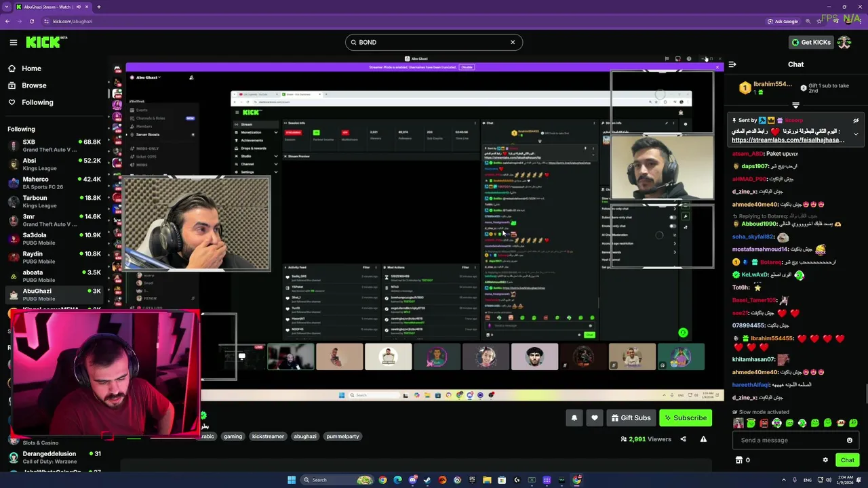868x488 pixels.
Task: Click the abughazi tag
Action: pos(305,436)
